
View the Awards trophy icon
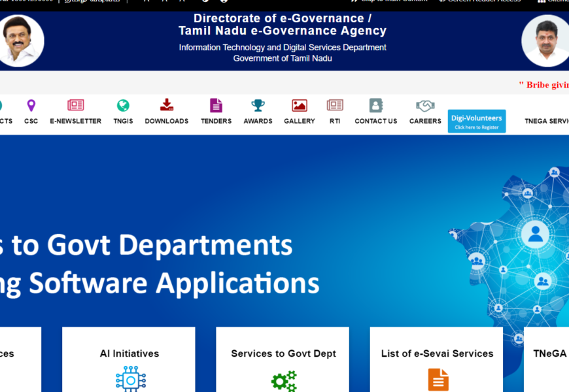258,106
